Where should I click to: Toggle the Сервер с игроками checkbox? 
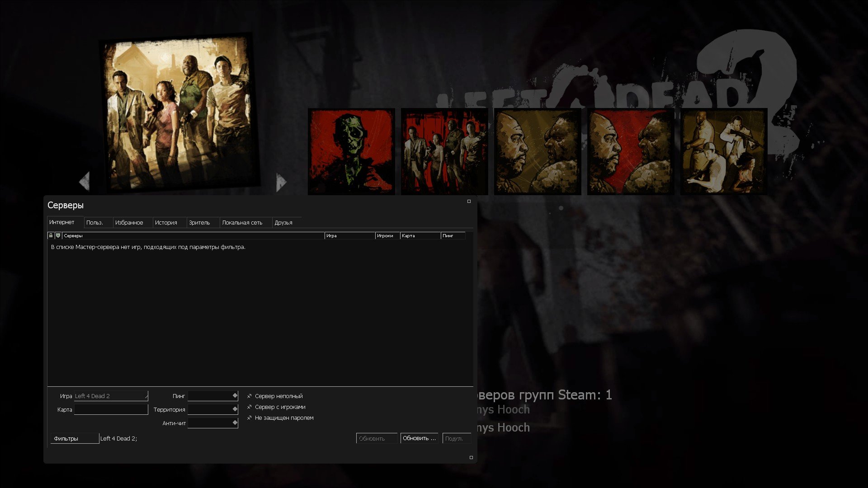point(276,407)
